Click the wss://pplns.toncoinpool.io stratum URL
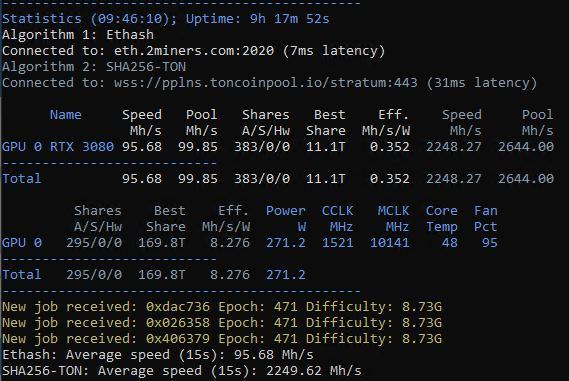 (x=266, y=82)
